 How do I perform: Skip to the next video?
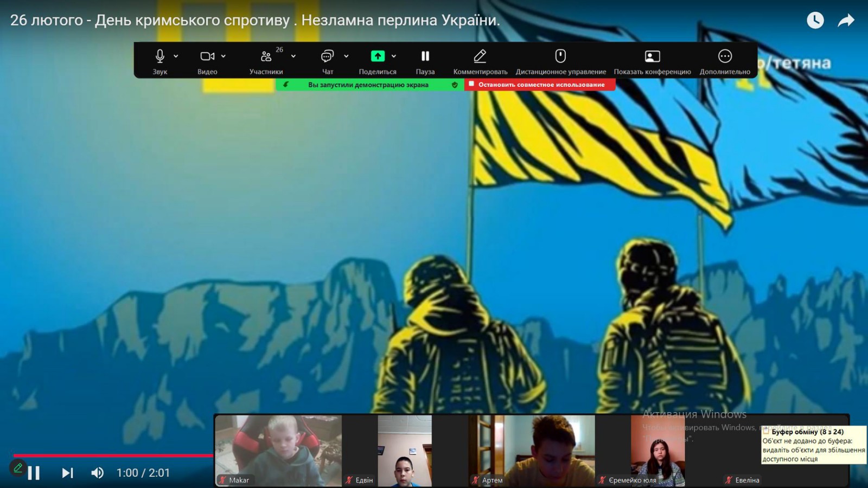pos(67,473)
